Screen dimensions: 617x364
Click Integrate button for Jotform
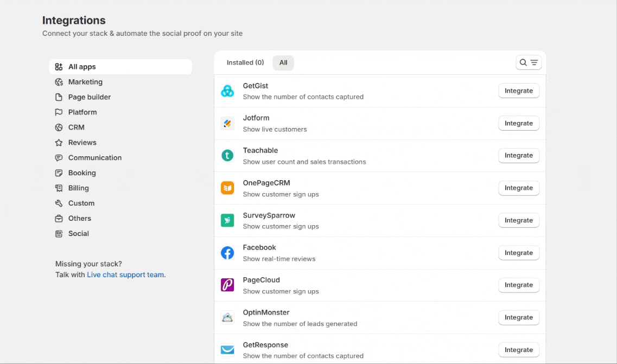point(519,123)
